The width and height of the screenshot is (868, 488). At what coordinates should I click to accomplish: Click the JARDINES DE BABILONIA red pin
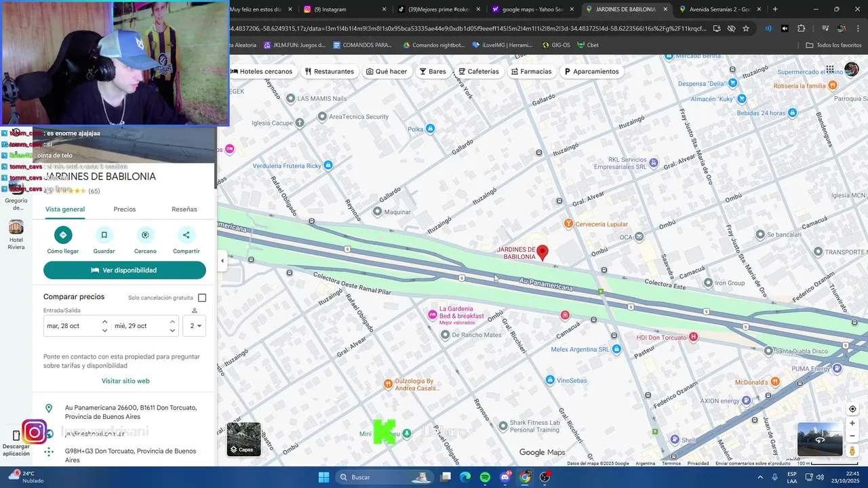click(x=542, y=253)
